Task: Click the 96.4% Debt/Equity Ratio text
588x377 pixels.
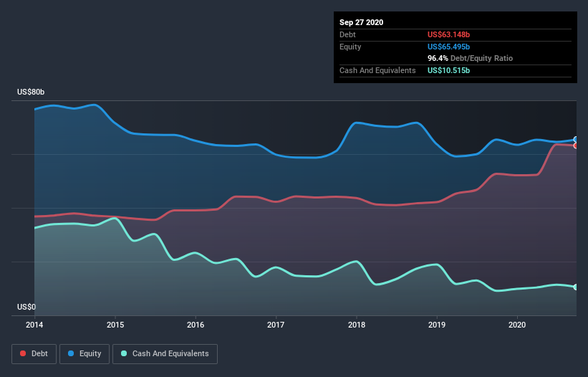Action: pyautogui.click(x=471, y=59)
